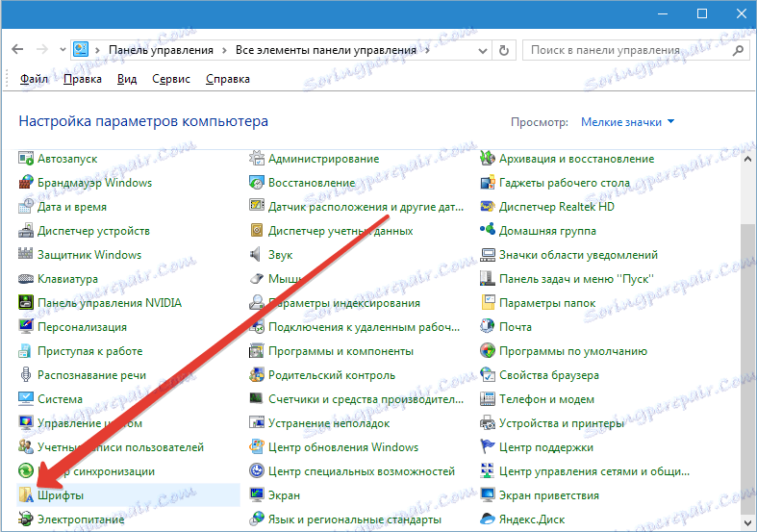
Task: Click the Яндекс.Диск icon
Action: click(x=487, y=519)
